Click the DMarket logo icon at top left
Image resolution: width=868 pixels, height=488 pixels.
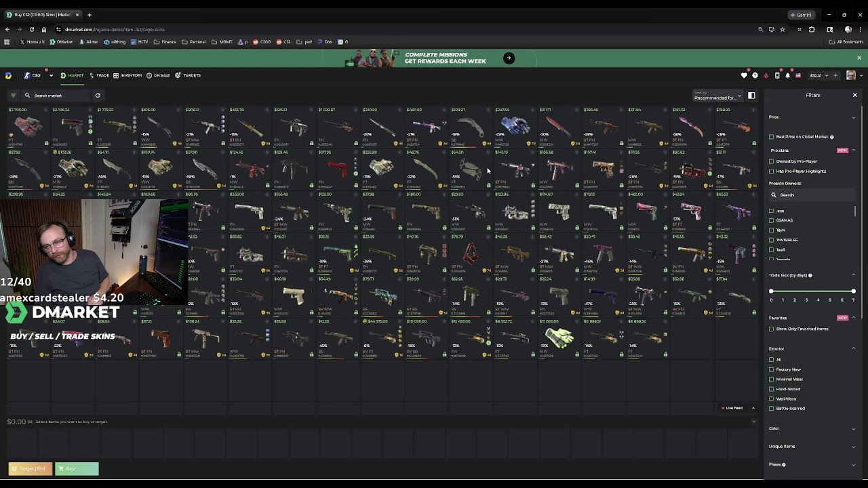coord(8,75)
